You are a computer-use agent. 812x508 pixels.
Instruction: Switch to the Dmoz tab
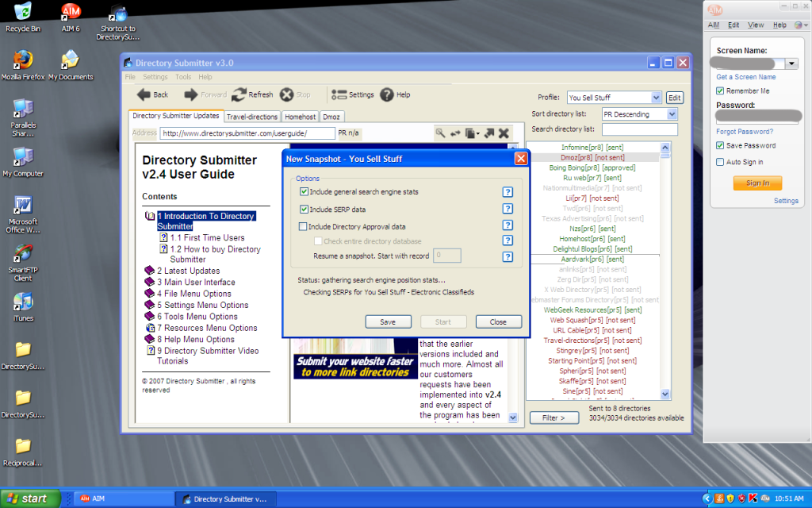click(331, 117)
